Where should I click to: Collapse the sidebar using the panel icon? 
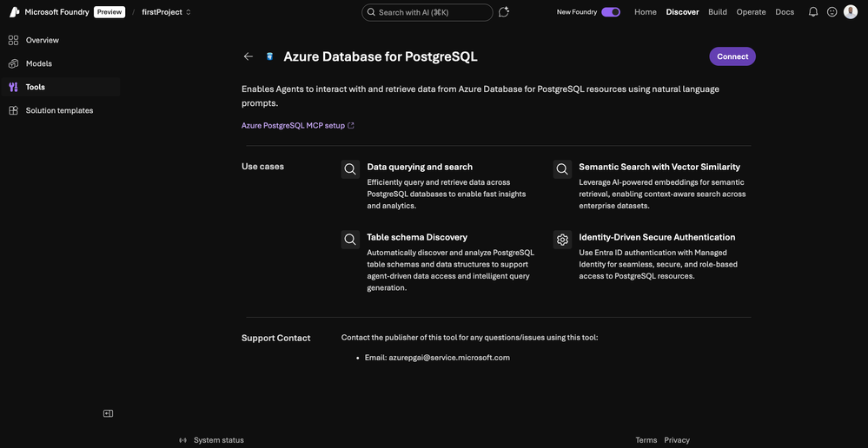point(108,413)
